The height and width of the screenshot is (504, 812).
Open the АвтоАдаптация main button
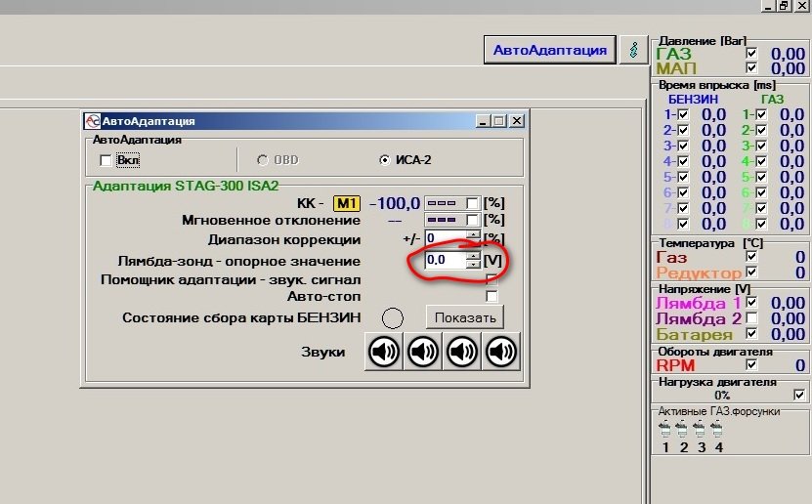click(550, 50)
